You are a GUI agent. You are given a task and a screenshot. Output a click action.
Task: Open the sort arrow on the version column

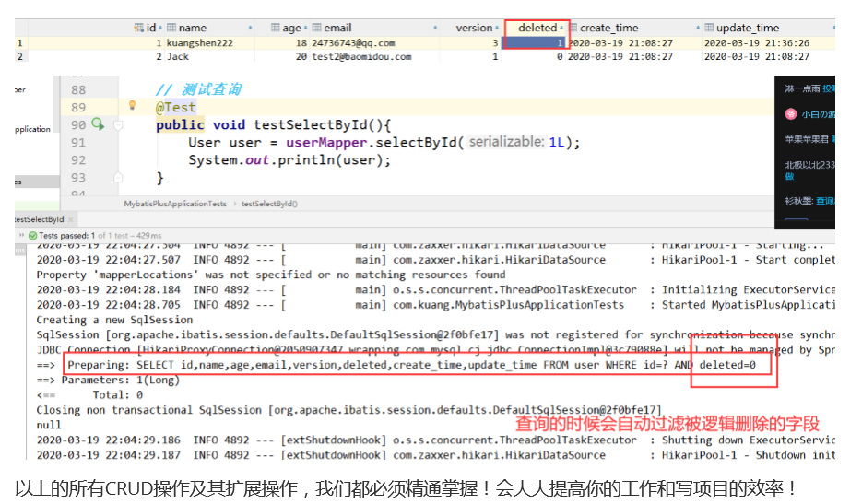[x=496, y=28]
